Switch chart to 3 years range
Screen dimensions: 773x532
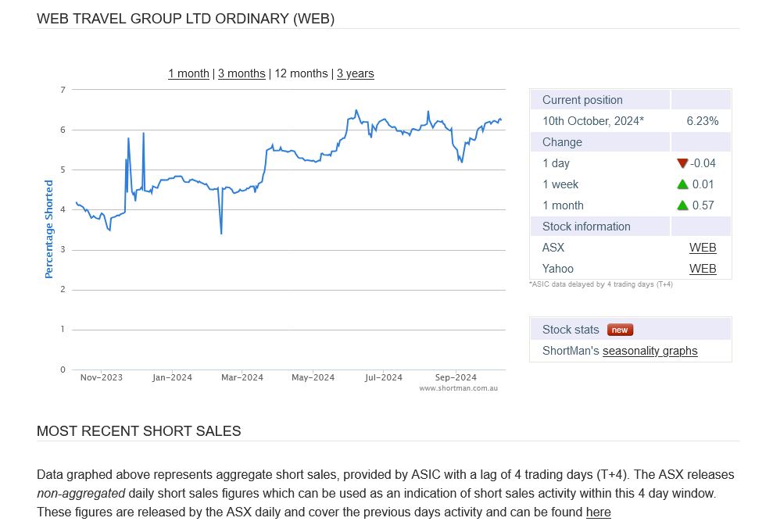[356, 73]
